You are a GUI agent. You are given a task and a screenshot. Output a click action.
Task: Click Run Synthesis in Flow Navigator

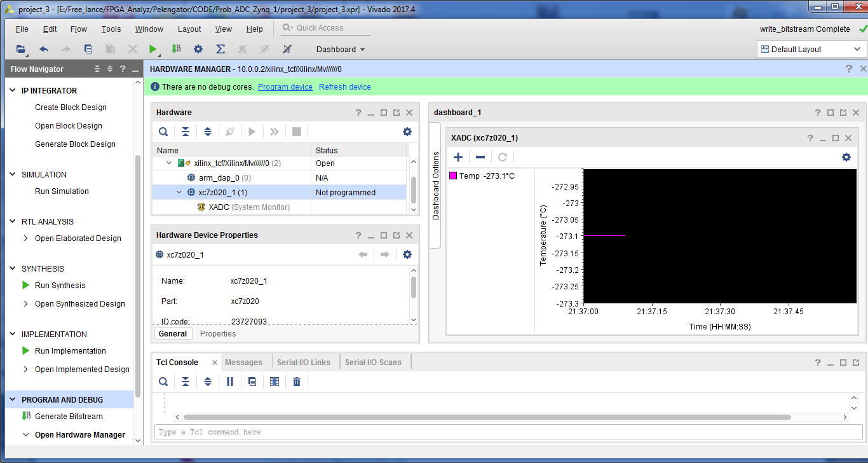pyautogui.click(x=60, y=286)
